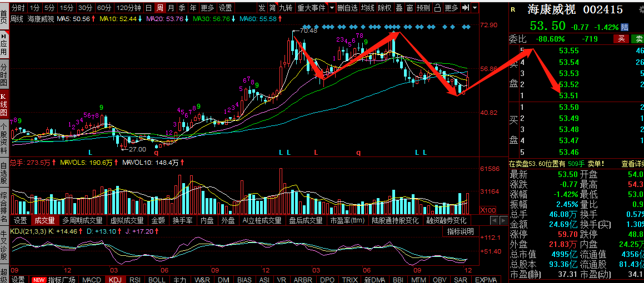
Task: Click the 陆 badge next to percentage change
Action: pyautogui.click(x=625, y=27)
